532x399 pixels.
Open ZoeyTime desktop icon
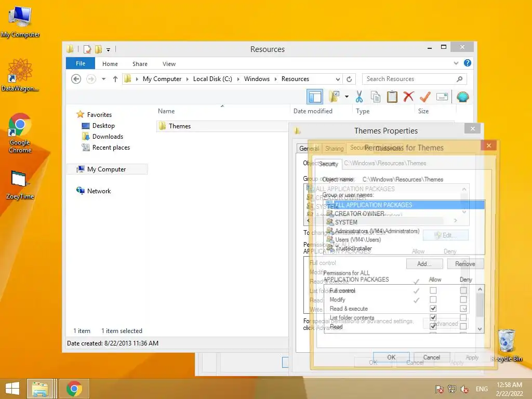(20, 185)
